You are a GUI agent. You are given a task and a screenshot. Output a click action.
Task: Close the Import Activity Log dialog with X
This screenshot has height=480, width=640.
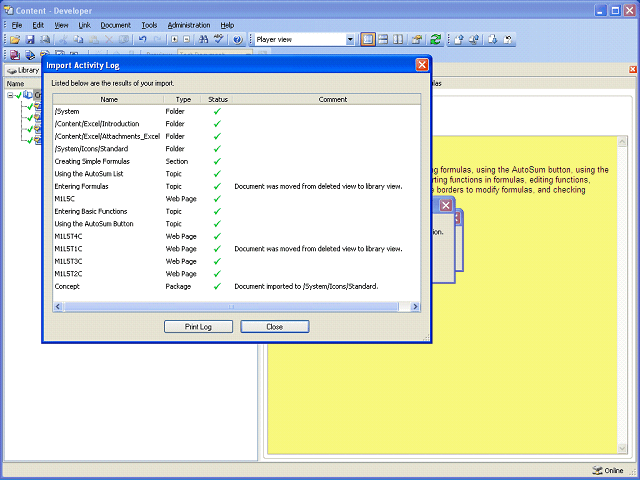tap(422, 65)
